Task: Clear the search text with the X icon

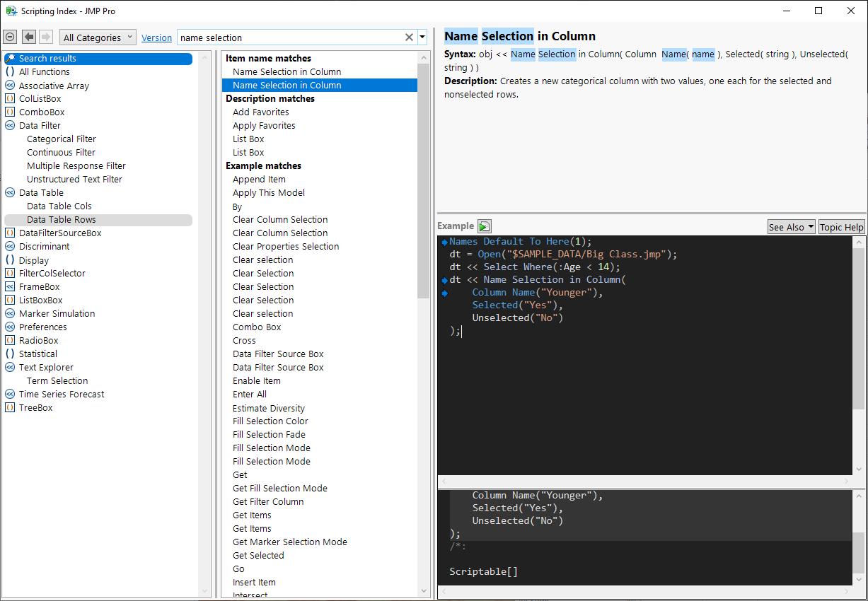Action: tap(409, 37)
